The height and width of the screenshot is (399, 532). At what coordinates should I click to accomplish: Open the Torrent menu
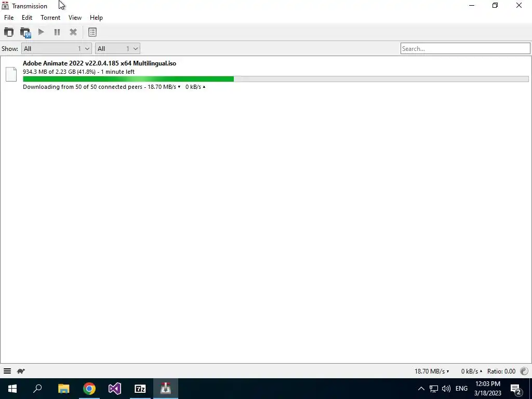pos(50,18)
